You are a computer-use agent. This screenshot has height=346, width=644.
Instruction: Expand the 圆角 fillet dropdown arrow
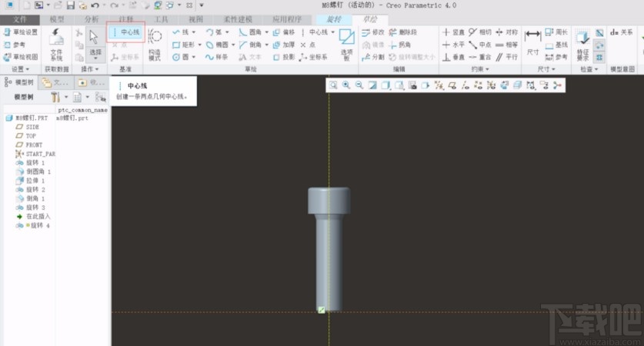click(x=266, y=32)
